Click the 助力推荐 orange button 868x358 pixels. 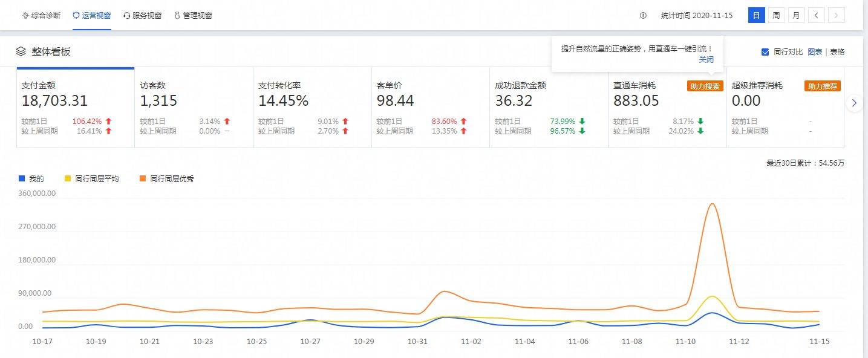pyautogui.click(x=823, y=86)
